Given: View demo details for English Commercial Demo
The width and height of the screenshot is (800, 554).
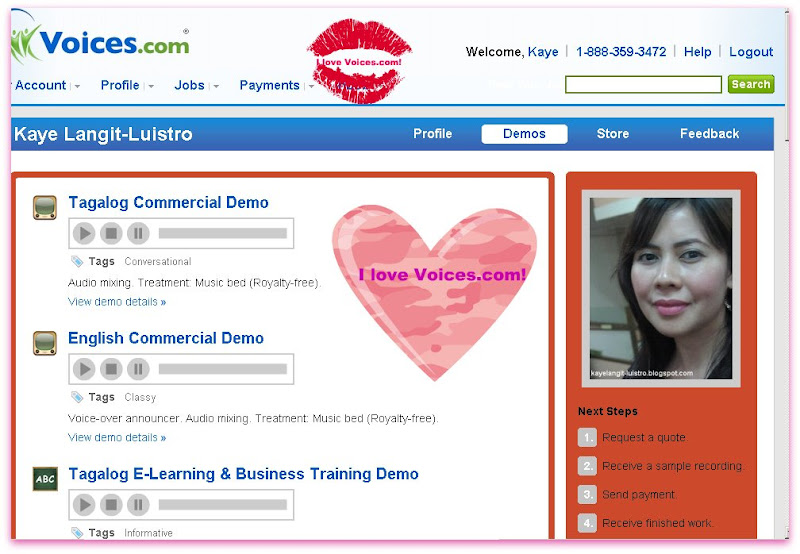Looking at the screenshot, I should [x=117, y=438].
